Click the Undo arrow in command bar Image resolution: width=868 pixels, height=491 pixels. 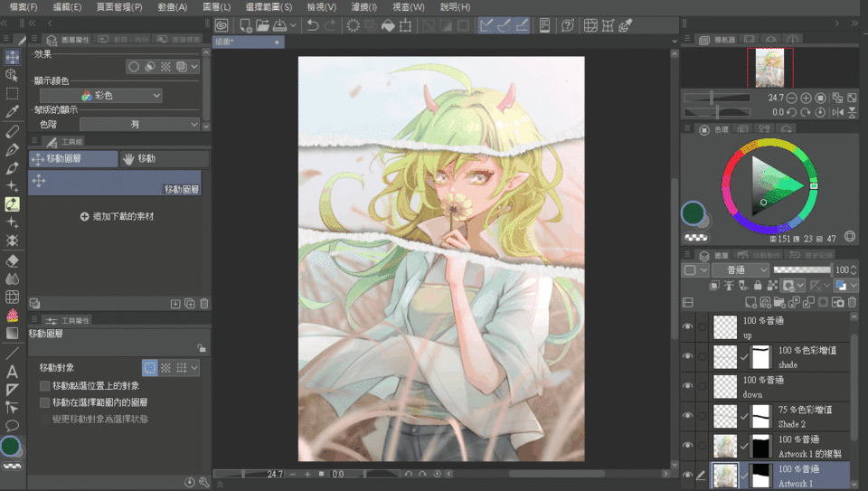click(x=313, y=25)
